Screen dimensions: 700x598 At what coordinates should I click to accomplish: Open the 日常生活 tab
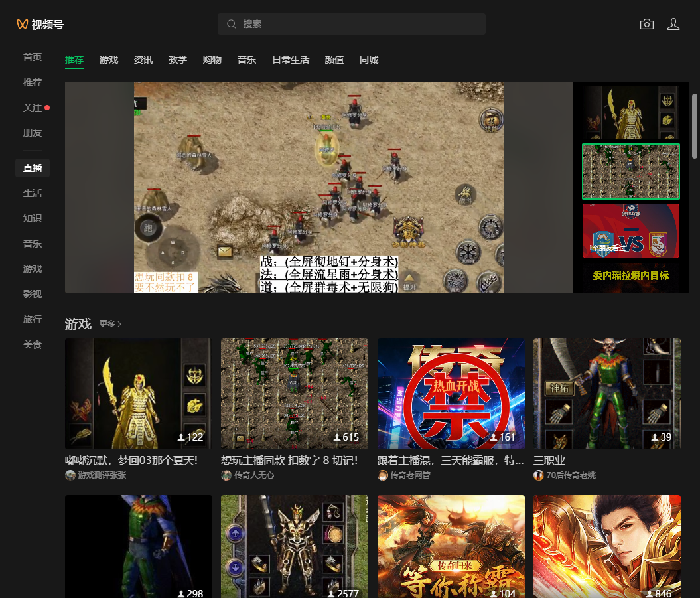coord(291,60)
